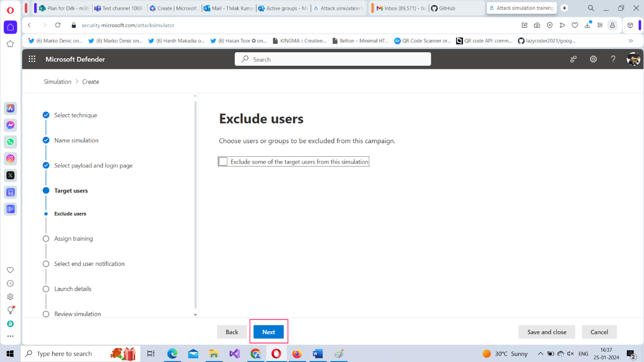Viewport: 644px width, 362px height.
Task: Click the Defender search box
Action: pyautogui.click(x=333, y=59)
